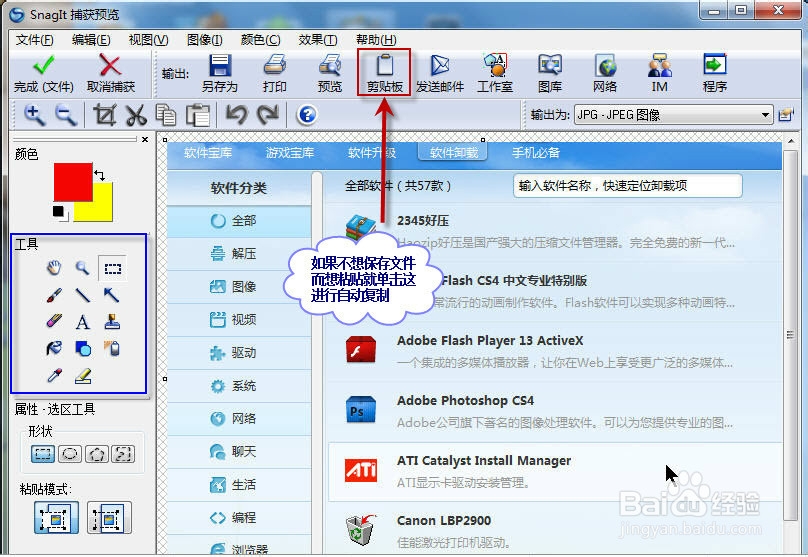Image resolution: width=808 pixels, height=557 pixels.
Task: Click the Copy toolbar icon
Action: click(x=166, y=115)
